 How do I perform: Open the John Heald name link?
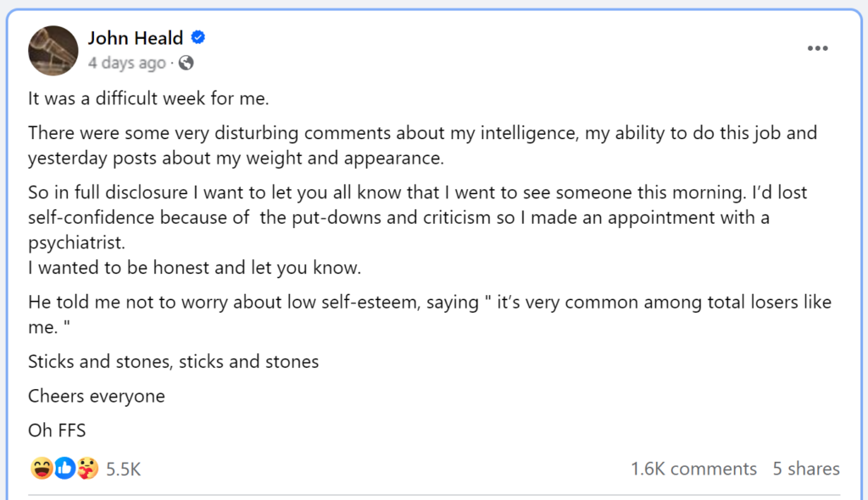[x=135, y=37]
